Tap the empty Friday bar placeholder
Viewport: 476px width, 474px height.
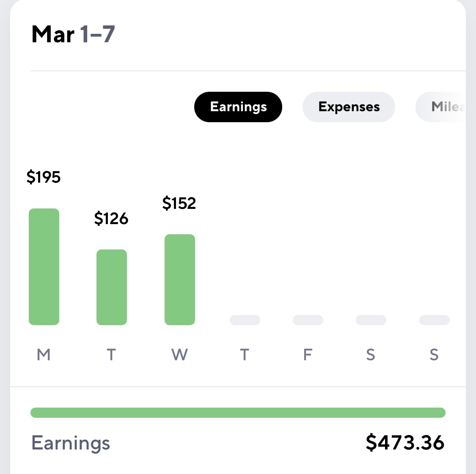pos(308,320)
